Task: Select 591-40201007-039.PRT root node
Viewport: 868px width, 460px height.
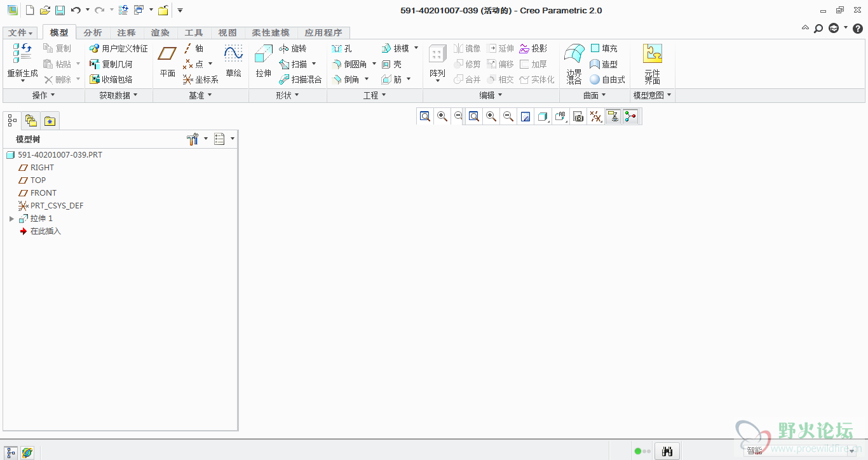Action: 54,155
